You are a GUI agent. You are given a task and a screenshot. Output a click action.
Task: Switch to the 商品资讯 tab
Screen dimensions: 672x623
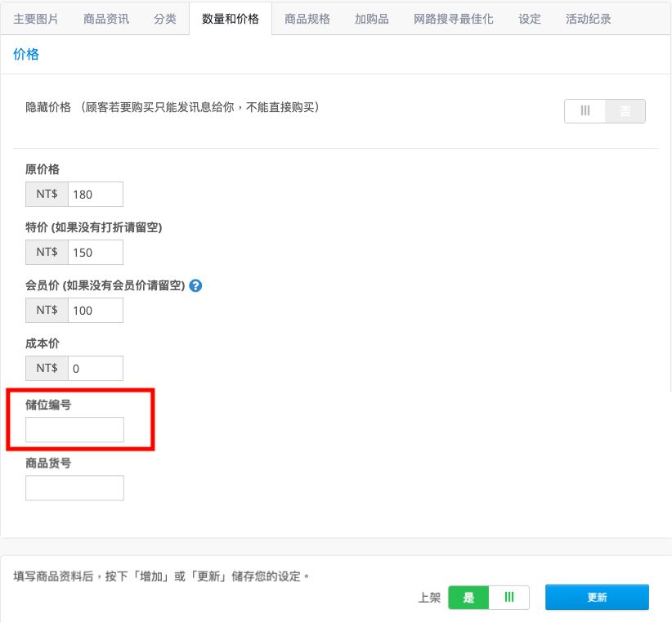click(x=105, y=19)
